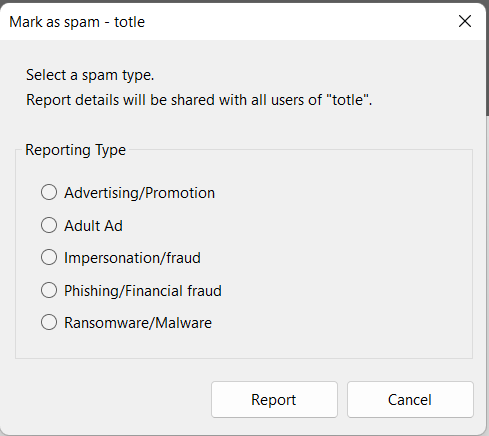489x436 pixels.
Task: Click the 'Phishing/Financial fraud' label text
Action: 143,291
